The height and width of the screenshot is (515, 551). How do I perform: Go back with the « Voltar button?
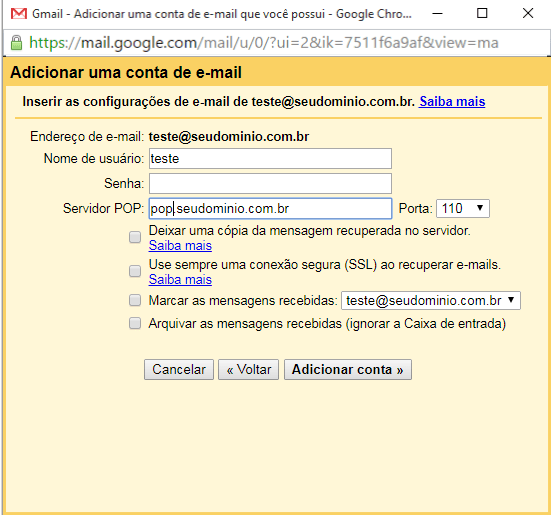click(x=248, y=370)
